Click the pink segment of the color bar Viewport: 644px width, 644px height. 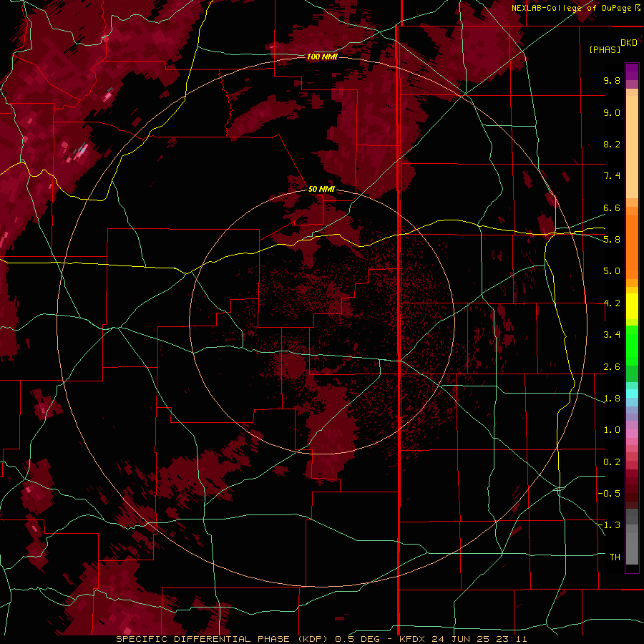632,434
